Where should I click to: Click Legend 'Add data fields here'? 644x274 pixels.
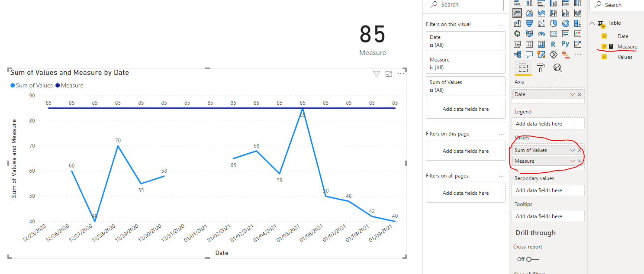548,124
